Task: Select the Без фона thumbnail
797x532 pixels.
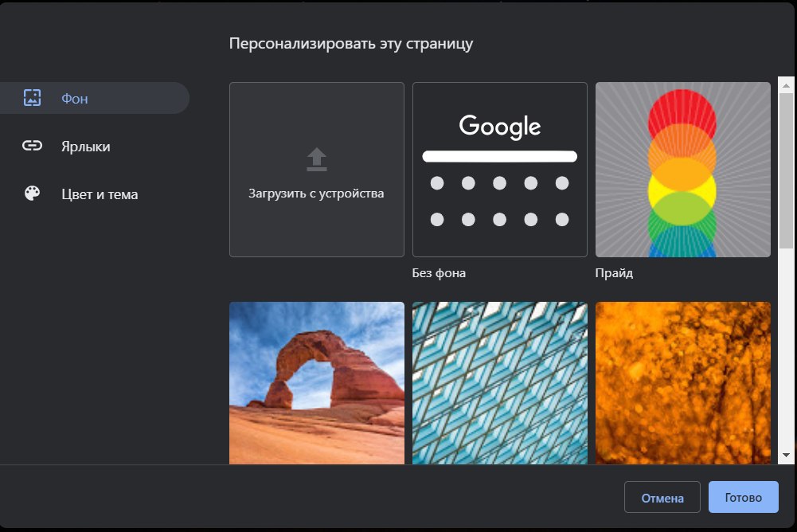Action: (500, 170)
